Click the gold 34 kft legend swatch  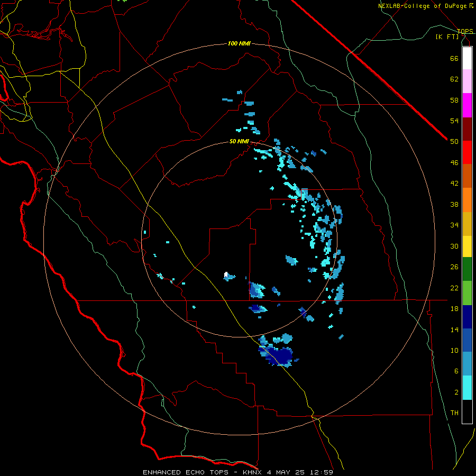click(x=467, y=224)
